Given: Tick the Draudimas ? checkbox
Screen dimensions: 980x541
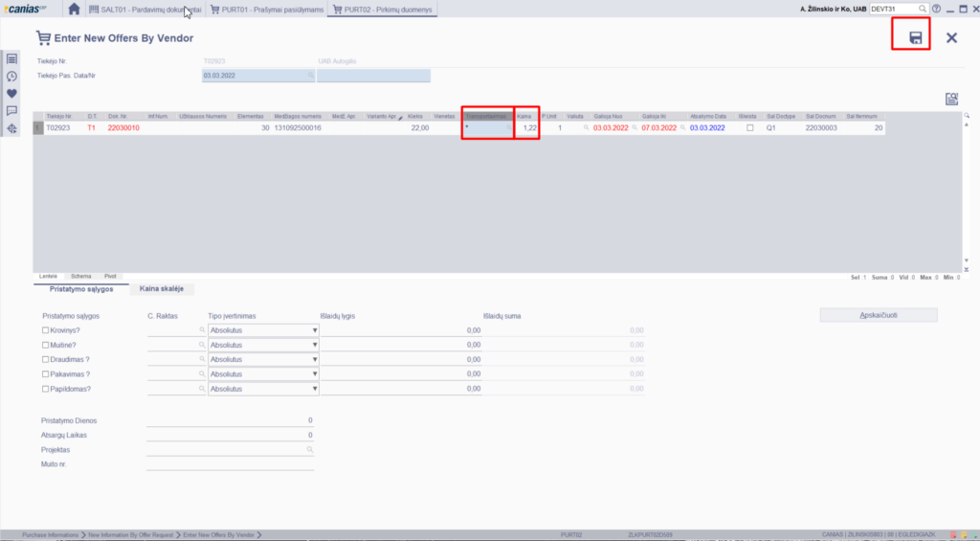Looking at the screenshot, I should (46, 359).
